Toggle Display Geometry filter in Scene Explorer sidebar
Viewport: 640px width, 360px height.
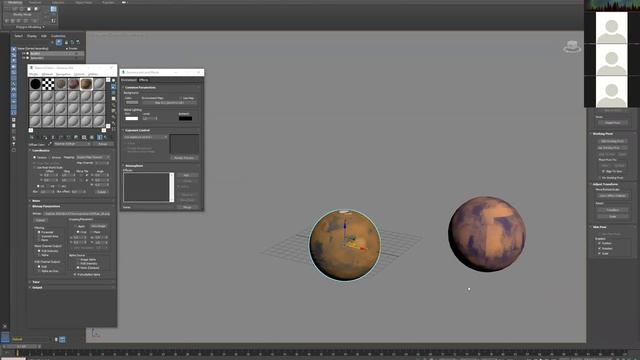[13, 49]
